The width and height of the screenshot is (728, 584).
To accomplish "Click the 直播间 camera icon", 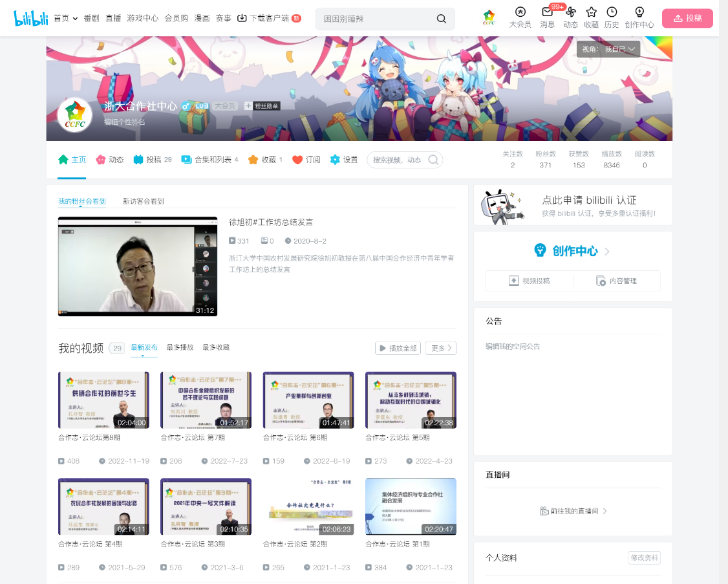I will [544, 511].
